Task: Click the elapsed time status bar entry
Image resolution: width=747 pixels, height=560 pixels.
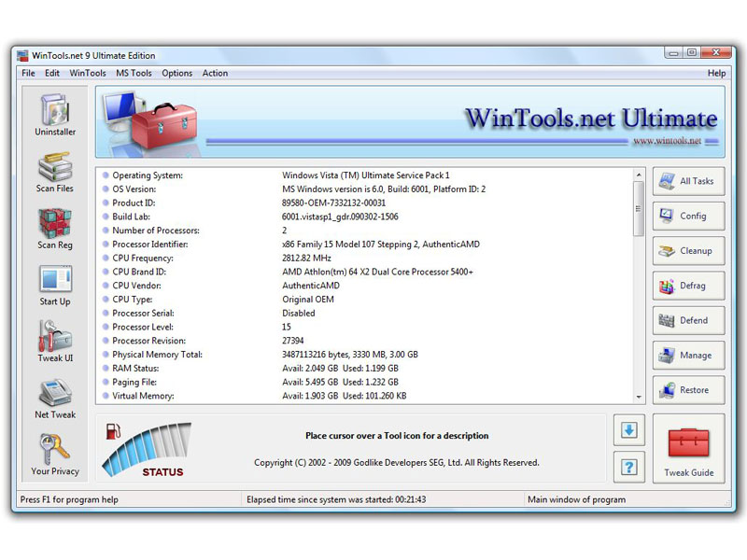Action: click(336, 499)
